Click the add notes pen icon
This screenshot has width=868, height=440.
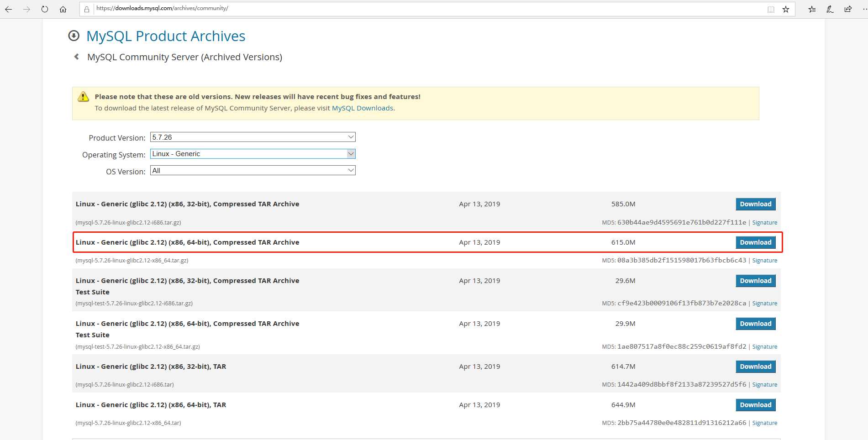click(x=830, y=9)
